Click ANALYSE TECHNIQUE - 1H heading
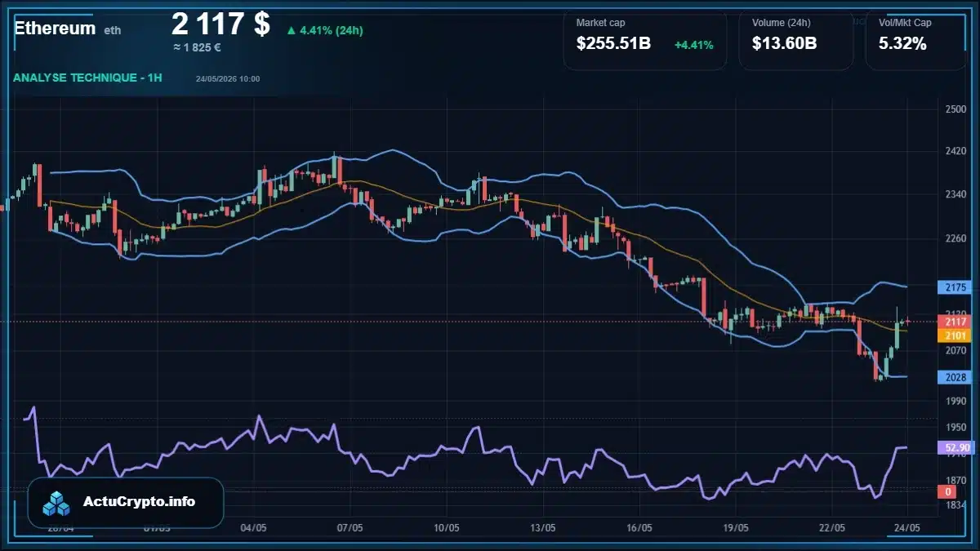This screenshot has height=551, width=980. tap(87, 78)
